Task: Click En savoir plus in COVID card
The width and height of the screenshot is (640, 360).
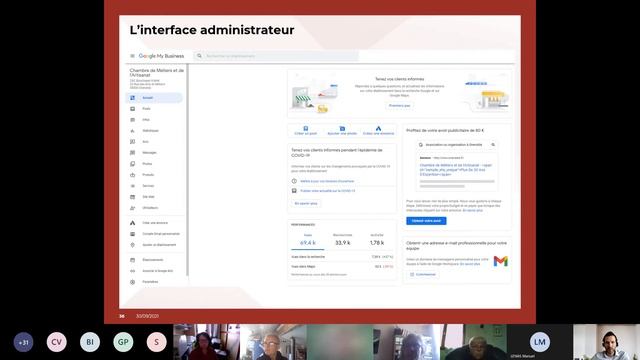Action: (306, 203)
